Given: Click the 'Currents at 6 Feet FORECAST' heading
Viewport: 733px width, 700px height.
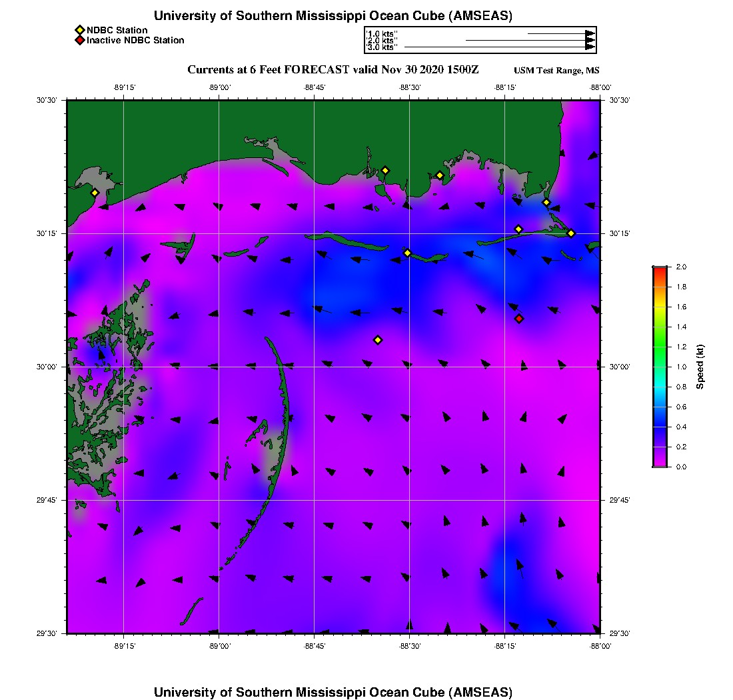Looking at the screenshot, I should click(x=333, y=70).
